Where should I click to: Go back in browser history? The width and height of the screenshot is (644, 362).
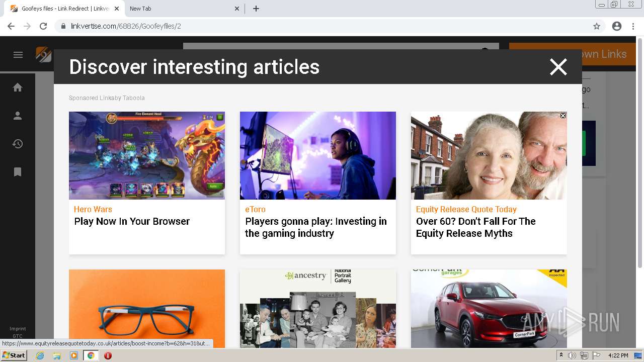click(x=11, y=26)
